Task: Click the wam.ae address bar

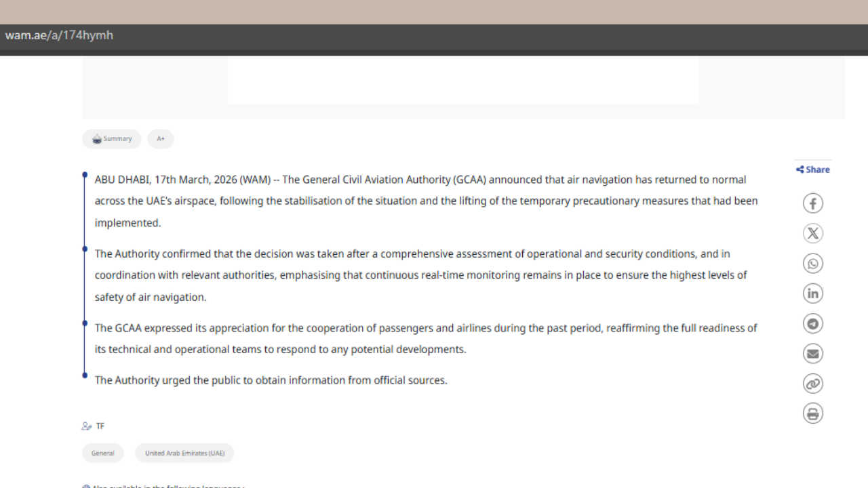Action: click(60, 35)
